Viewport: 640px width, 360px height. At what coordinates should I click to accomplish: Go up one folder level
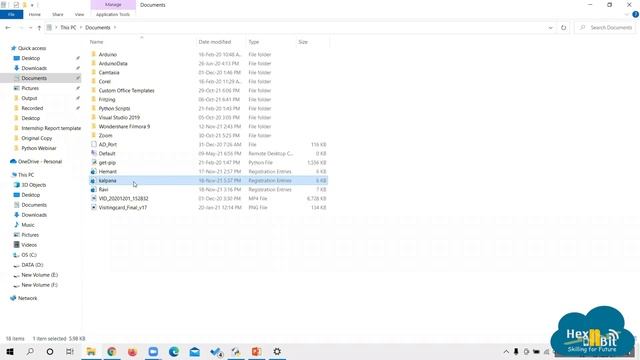[x=39, y=27]
